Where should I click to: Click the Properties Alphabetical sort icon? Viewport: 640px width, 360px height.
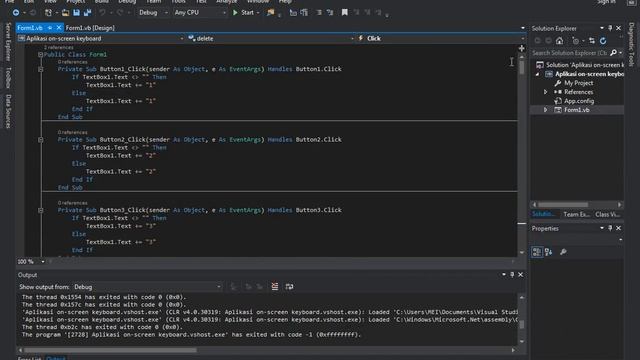(x=549, y=252)
